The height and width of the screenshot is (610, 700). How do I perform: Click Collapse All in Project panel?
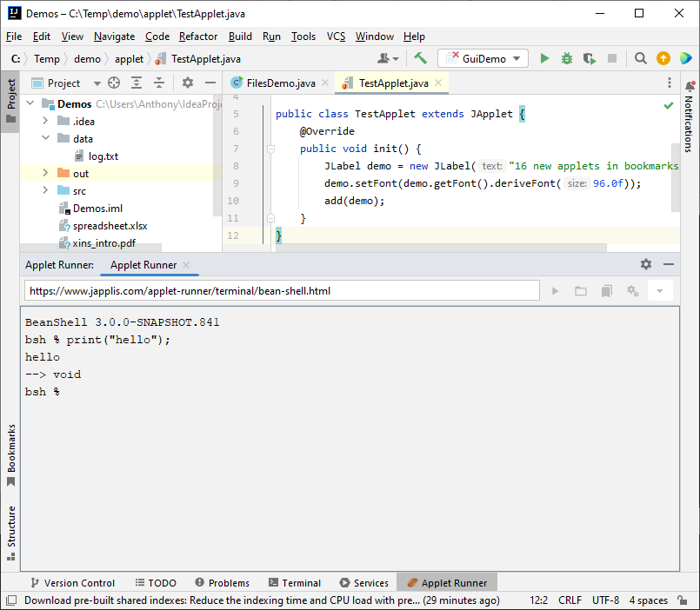coord(159,83)
